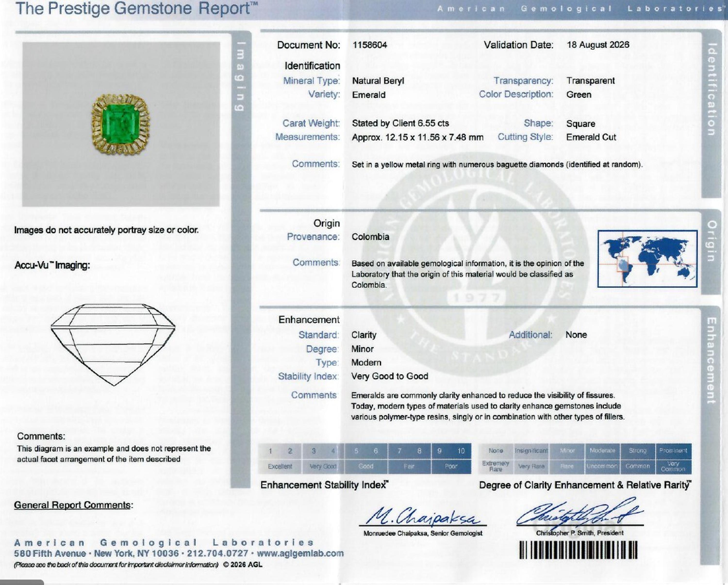Click the "Poor" cell in the stability scale

pos(451,467)
